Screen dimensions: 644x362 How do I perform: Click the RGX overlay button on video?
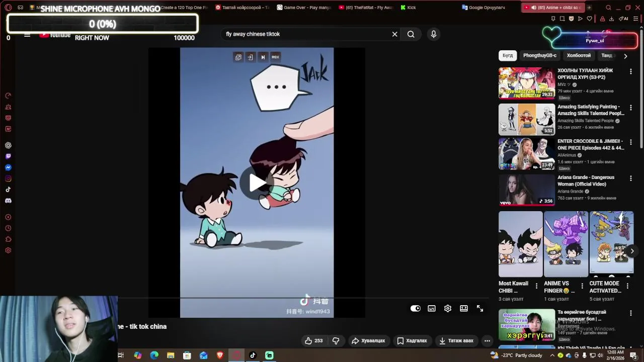tap(275, 57)
